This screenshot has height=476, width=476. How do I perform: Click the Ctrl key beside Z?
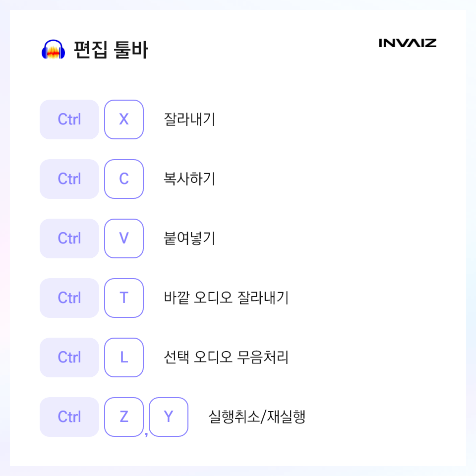click(69, 417)
